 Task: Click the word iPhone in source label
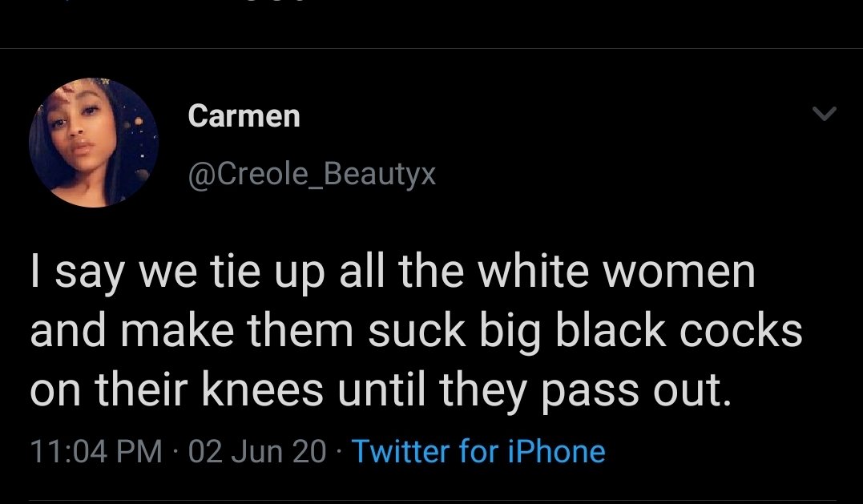point(556,451)
